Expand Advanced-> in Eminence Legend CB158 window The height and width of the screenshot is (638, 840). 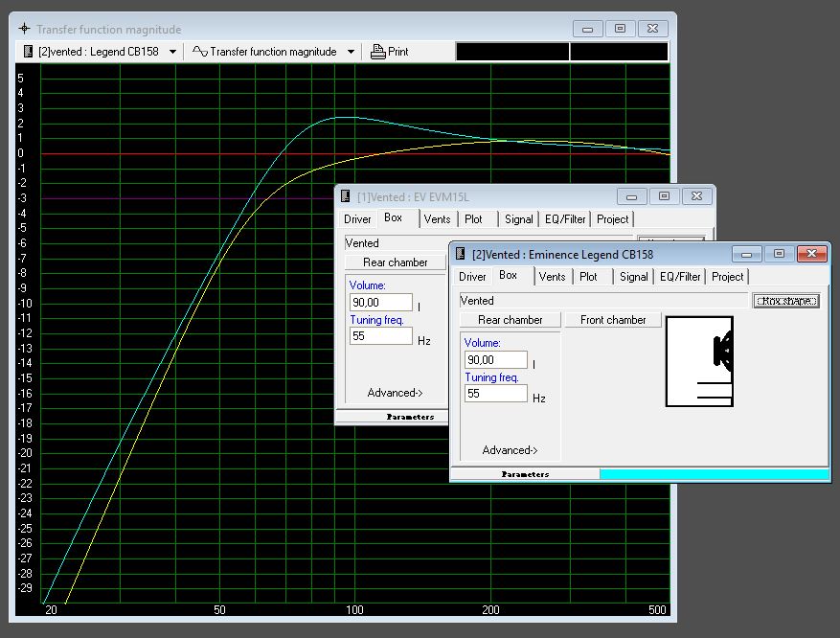click(x=510, y=450)
